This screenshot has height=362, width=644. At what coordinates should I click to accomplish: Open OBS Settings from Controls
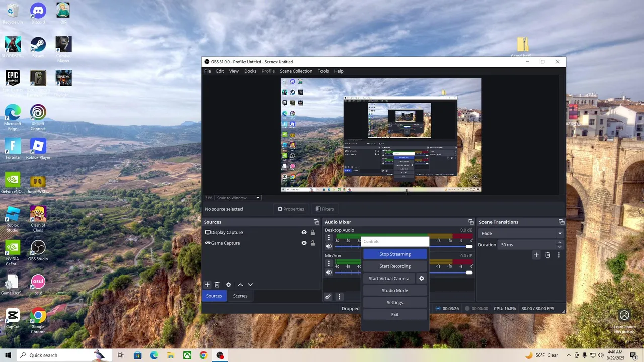pyautogui.click(x=395, y=302)
